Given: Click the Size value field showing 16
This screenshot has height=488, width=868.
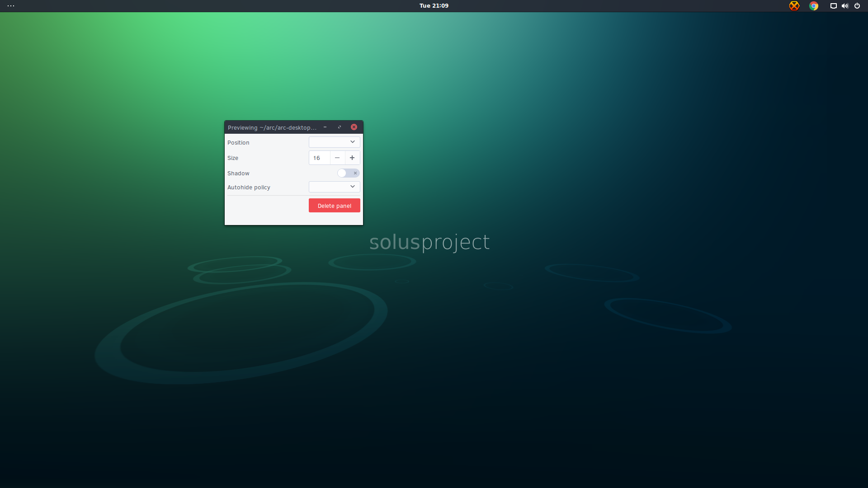Looking at the screenshot, I should click(x=320, y=158).
